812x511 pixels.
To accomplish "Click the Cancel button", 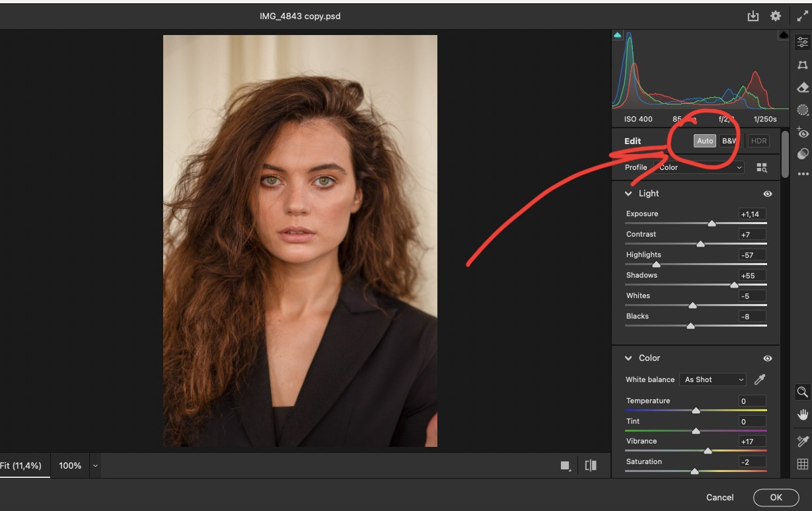I will point(720,497).
